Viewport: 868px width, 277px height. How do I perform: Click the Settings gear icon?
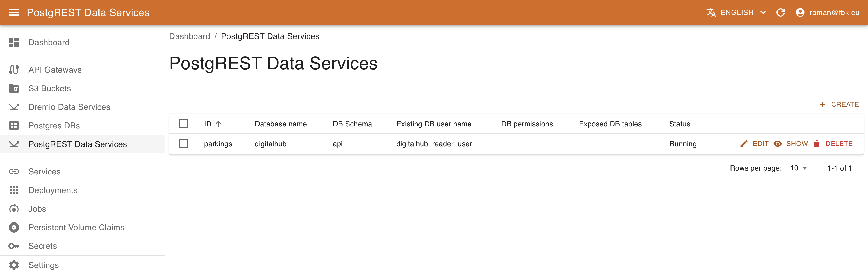point(14,265)
